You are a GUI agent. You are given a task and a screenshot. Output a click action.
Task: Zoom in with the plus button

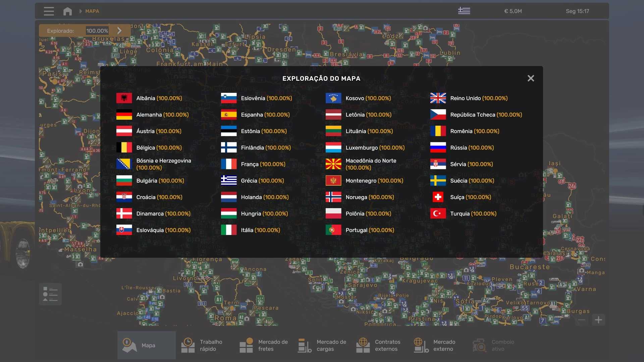point(598,320)
